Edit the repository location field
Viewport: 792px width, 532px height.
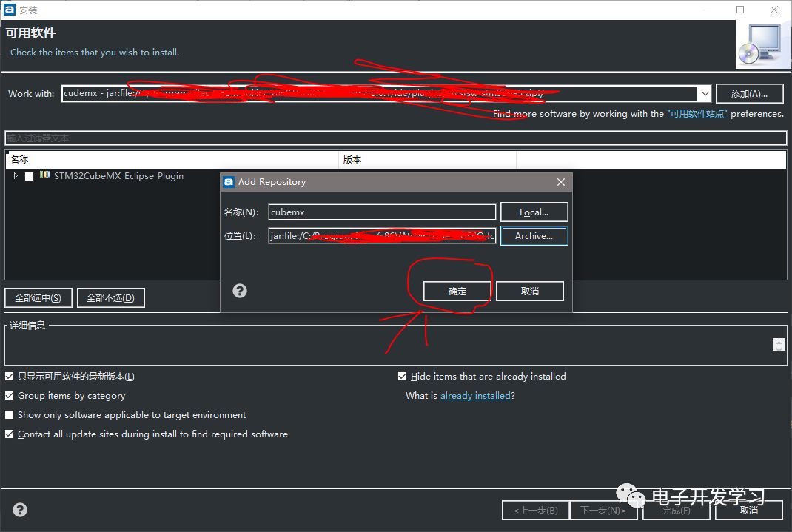point(383,236)
